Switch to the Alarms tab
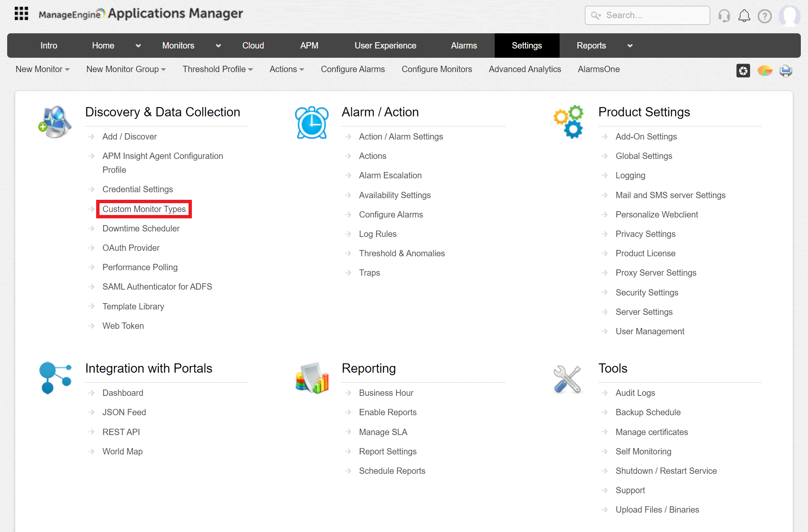Image resolution: width=808 pixels, height=532 pixels. [464, 46]
